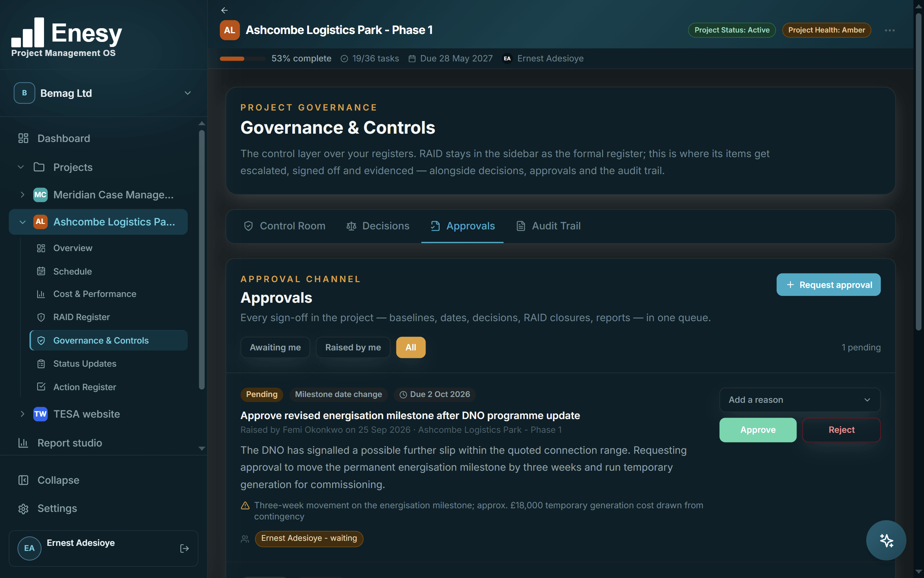The width and height of the screenshot is (924, 578).
Task: Click the EA owner avatar in project header
Action: click(x=507, y=59)
